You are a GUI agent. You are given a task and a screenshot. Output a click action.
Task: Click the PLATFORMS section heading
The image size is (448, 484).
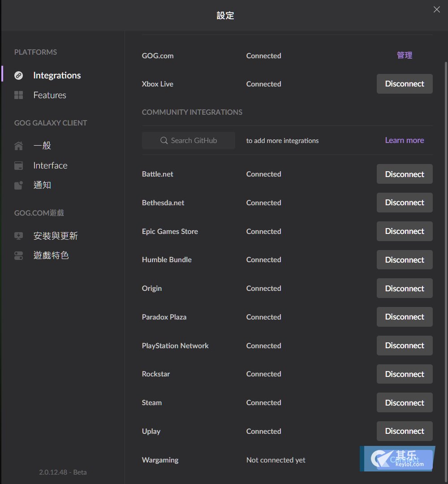tap(35, 52)
